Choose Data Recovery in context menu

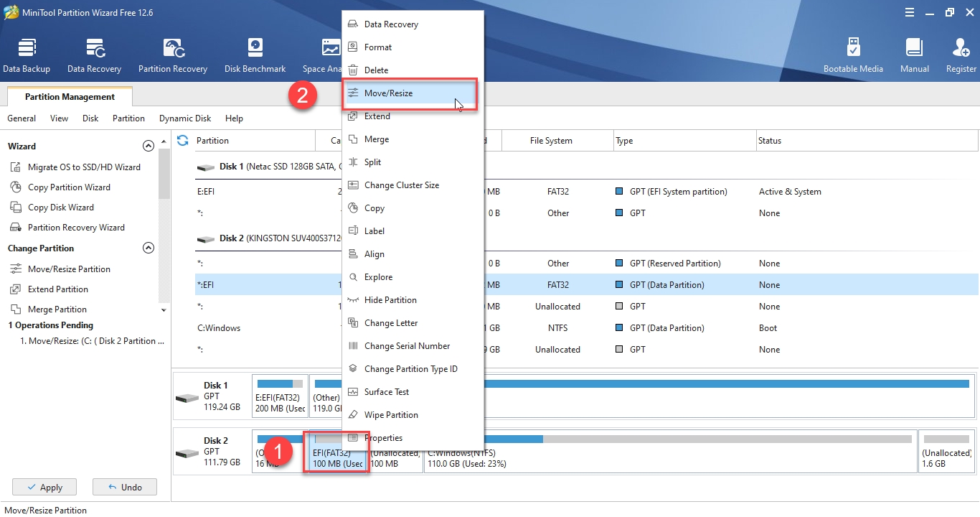click(x=413, y=24)
